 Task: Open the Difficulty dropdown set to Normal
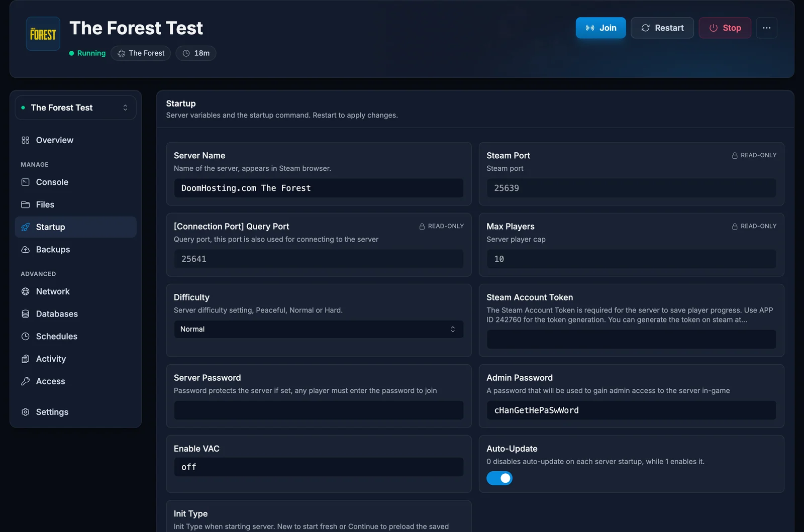(319, 330)
